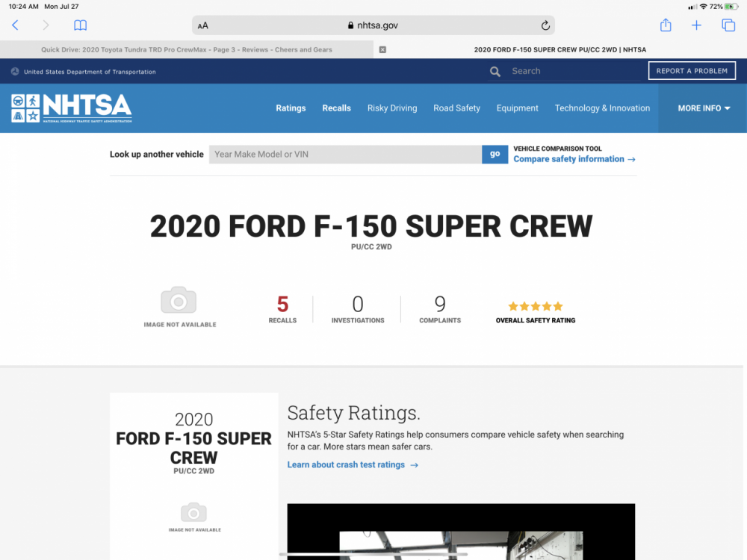This screenshot has width=747, height=560.
Task: Open the Ratings menu item
Action: [291, 108]
